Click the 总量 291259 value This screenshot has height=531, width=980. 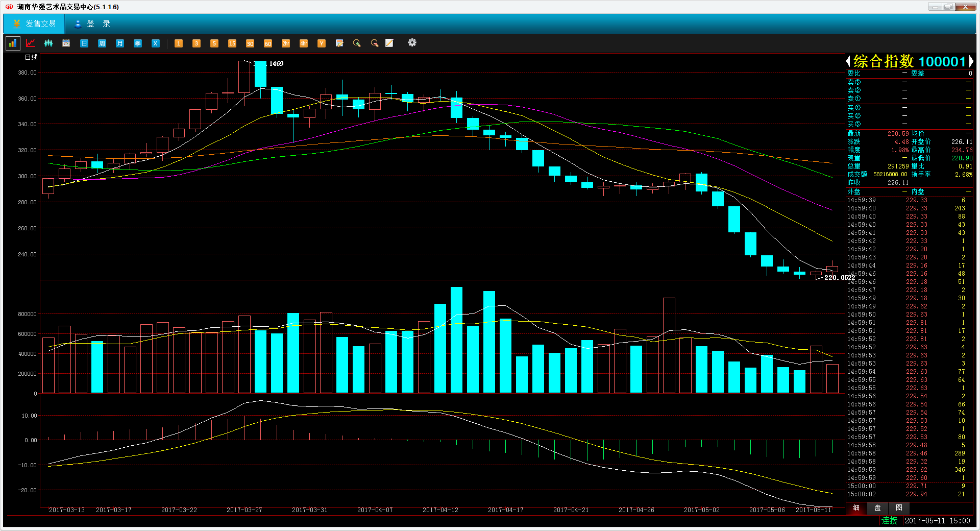pos(898,166)
